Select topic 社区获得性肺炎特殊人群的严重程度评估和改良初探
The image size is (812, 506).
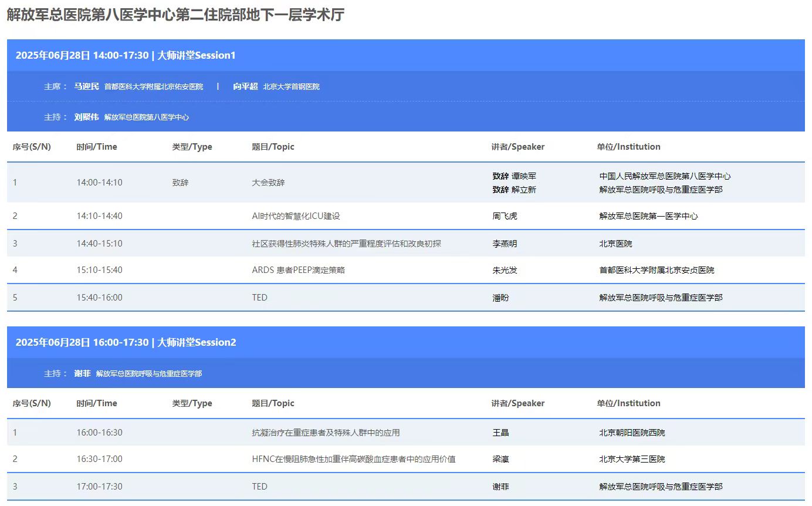tap(346, 243)
